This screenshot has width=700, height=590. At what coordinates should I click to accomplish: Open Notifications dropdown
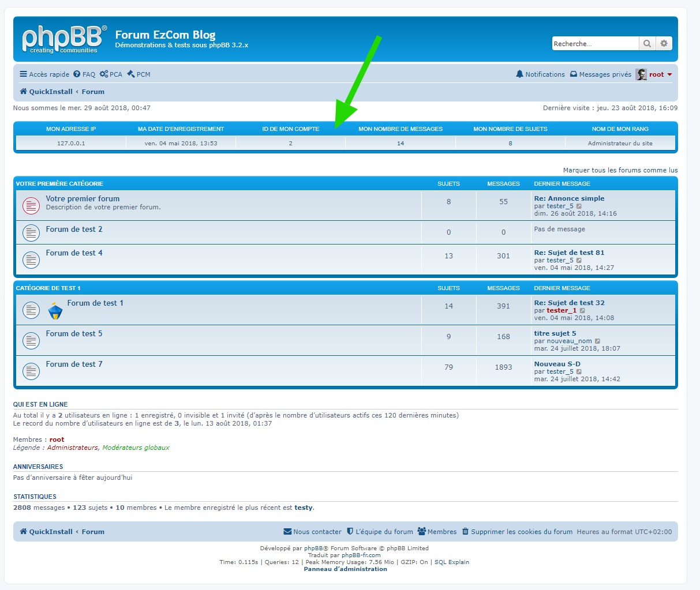pos(540,74)
